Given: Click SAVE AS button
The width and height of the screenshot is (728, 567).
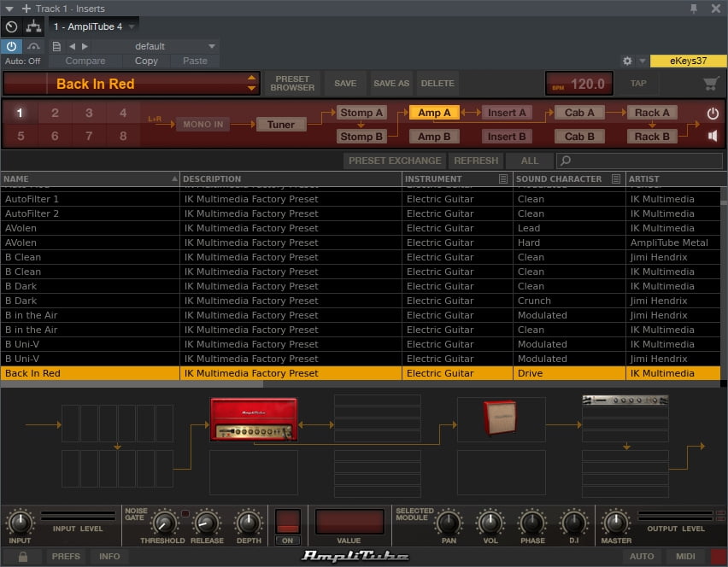Looking at the screenshot, I should tap(391, 84).
